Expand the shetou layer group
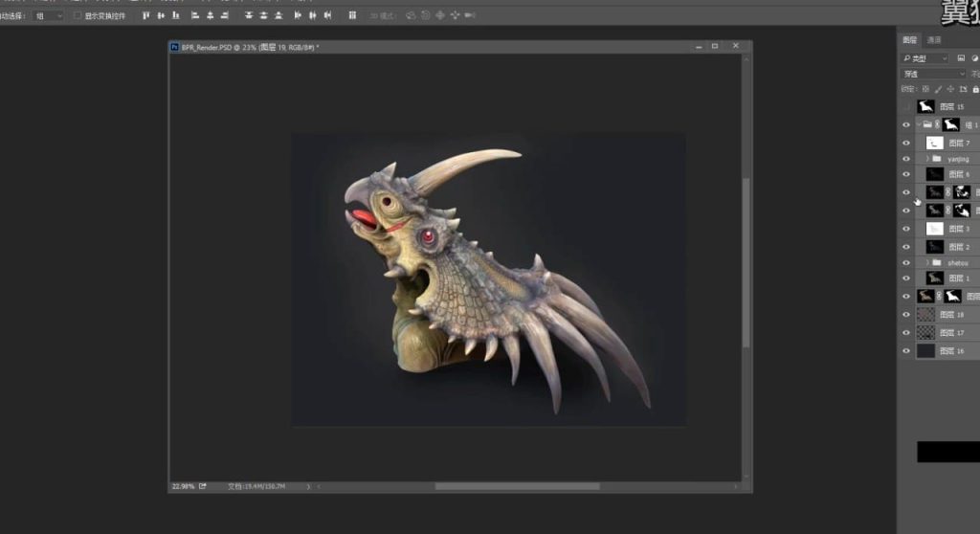 (x=925, y=262)
